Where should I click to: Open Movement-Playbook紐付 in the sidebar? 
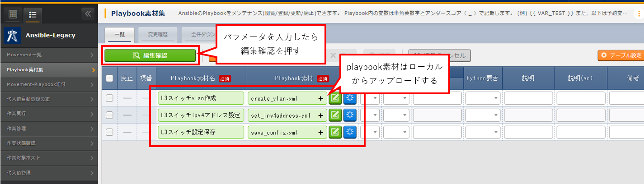(x=49, y=84)
